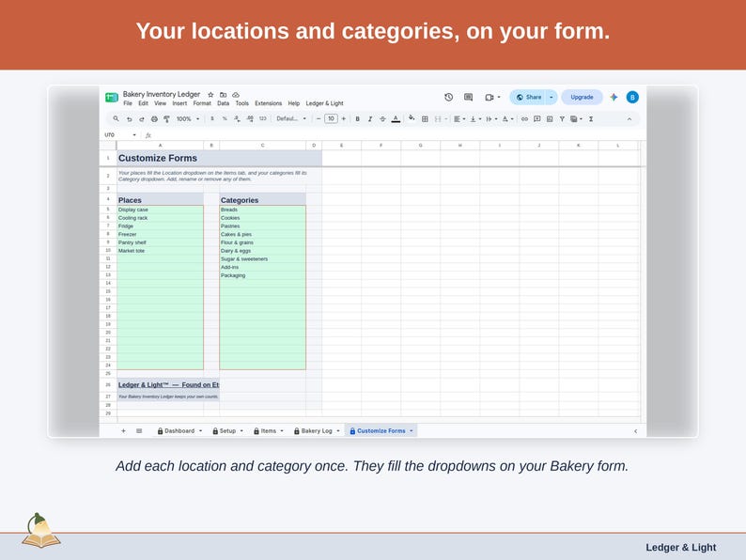746x560 pixels.
Task: Open the Extensions menu
Action: tap(268, 103)
